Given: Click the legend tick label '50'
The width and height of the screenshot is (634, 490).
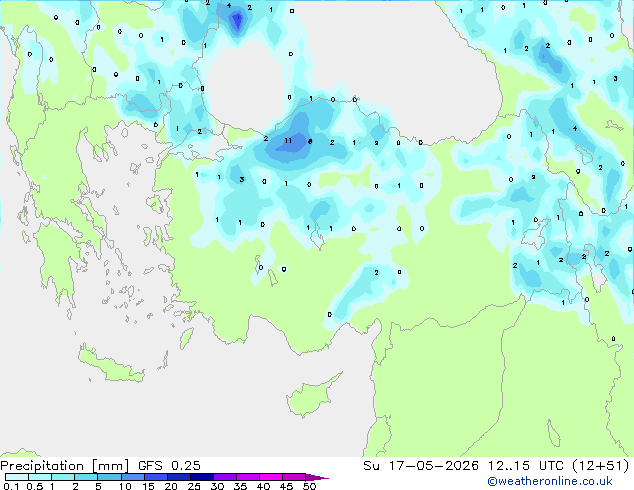Looking at the screenshot, I should [x=309, y=486].
